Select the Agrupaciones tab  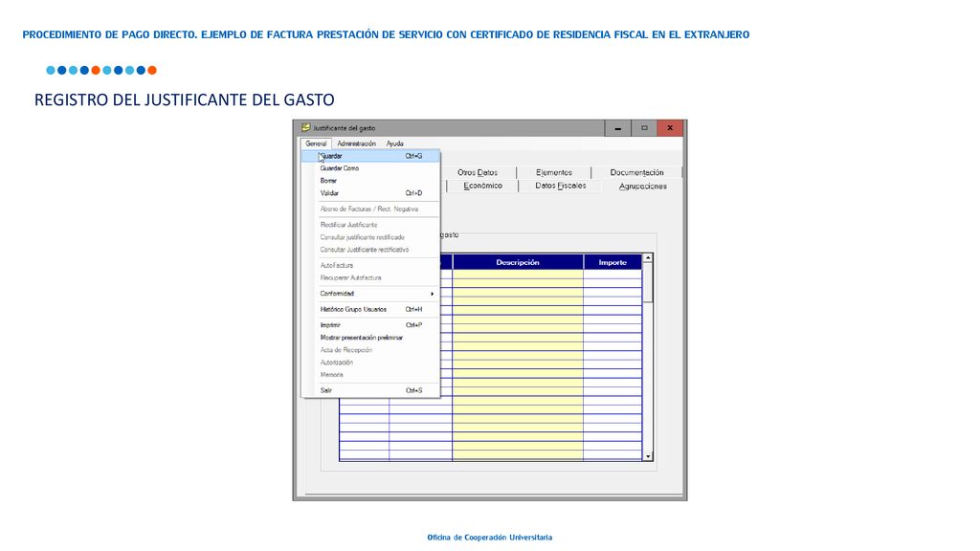pos(642,187)
